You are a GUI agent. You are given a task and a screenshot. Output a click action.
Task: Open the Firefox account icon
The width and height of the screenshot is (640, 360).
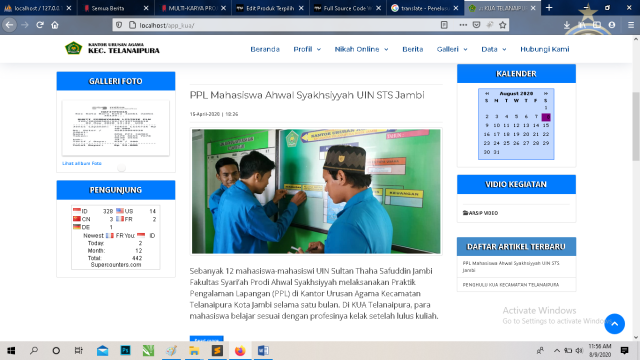[611, 25]
